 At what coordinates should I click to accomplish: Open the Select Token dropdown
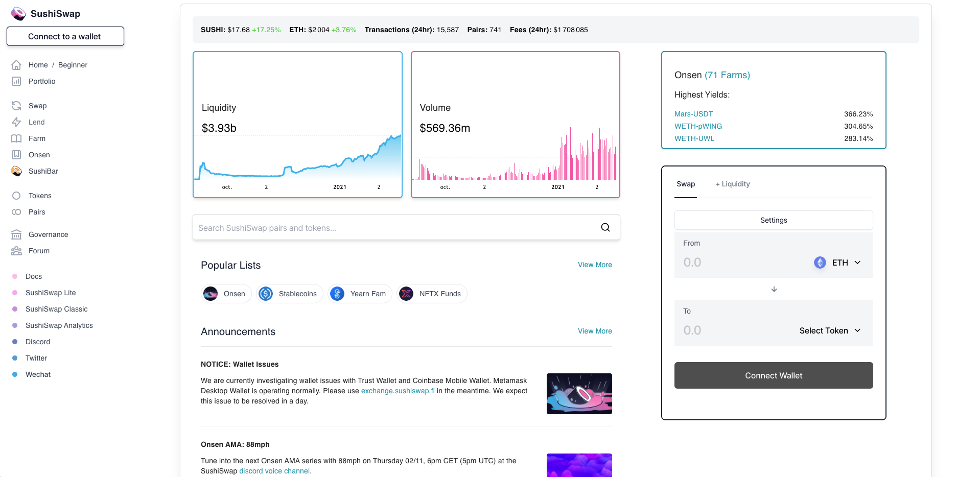pos(830,330)
